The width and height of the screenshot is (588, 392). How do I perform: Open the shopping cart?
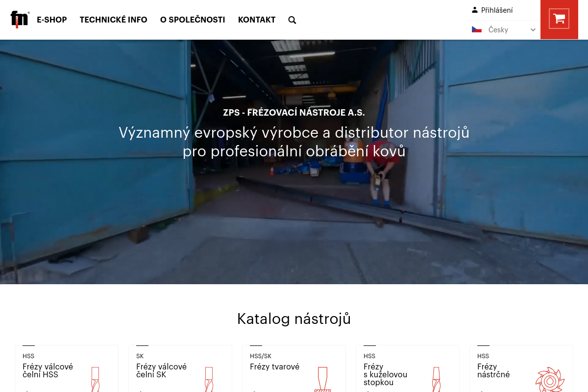[559, 19]
